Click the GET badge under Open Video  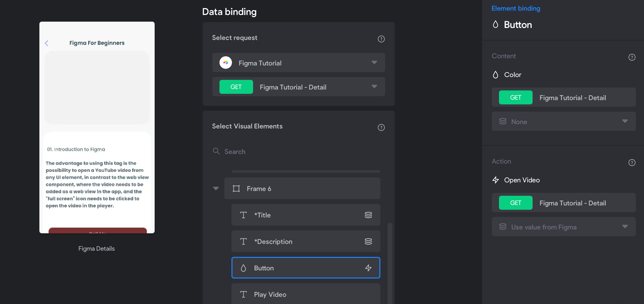coord(516,203)
